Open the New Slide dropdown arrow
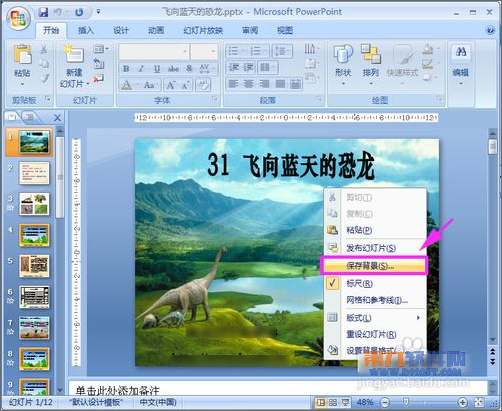Screen dimensions: 502x411 click(88, 84)
